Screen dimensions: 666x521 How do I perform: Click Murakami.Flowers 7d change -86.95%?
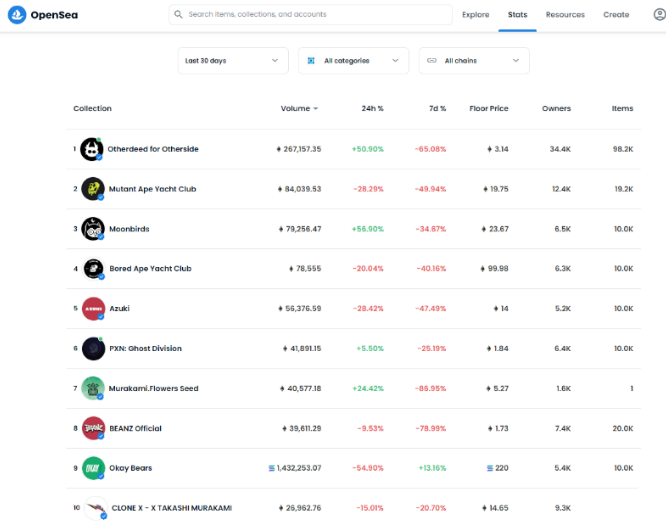pos(431,389)
